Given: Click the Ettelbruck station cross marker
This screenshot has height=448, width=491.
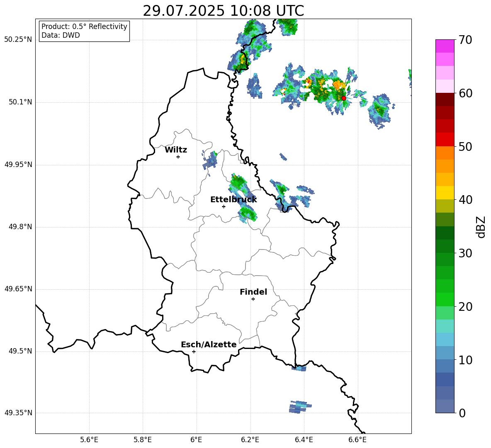Looking at the screenshot, I should click(x=224, y=206).
